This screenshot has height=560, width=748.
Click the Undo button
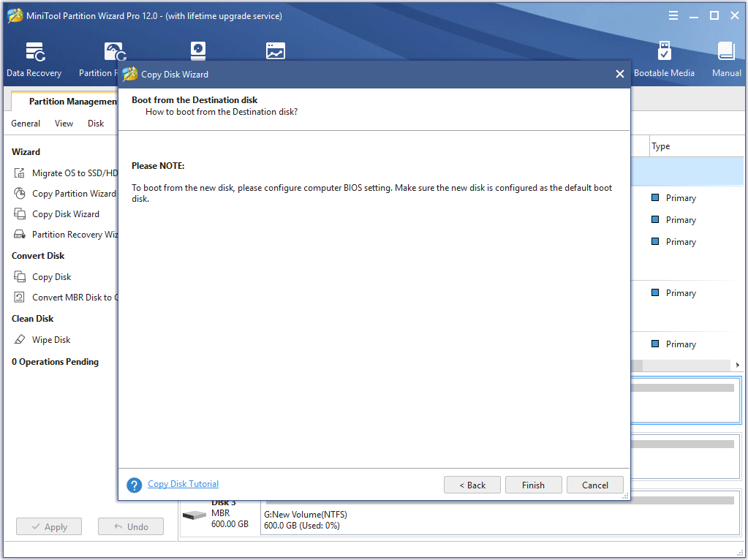coord(131,526)
